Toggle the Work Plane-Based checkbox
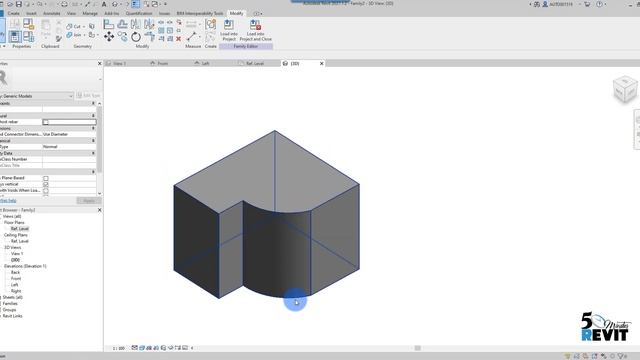This screenshot has width=640, height=360. click(x=46, y=178)
